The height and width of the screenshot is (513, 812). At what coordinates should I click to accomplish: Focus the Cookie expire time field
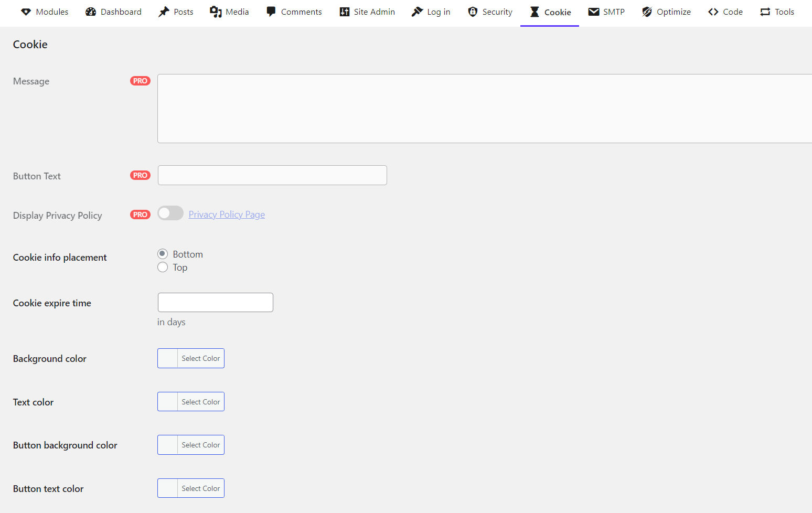coord(215,303)
